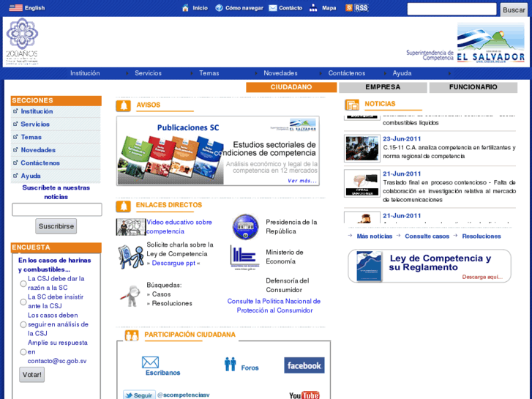The width and height of the screenshot is (532, 399).
Task: Submit the poll with Votar!
Action: pyautogui.click(x=32, y=375)
